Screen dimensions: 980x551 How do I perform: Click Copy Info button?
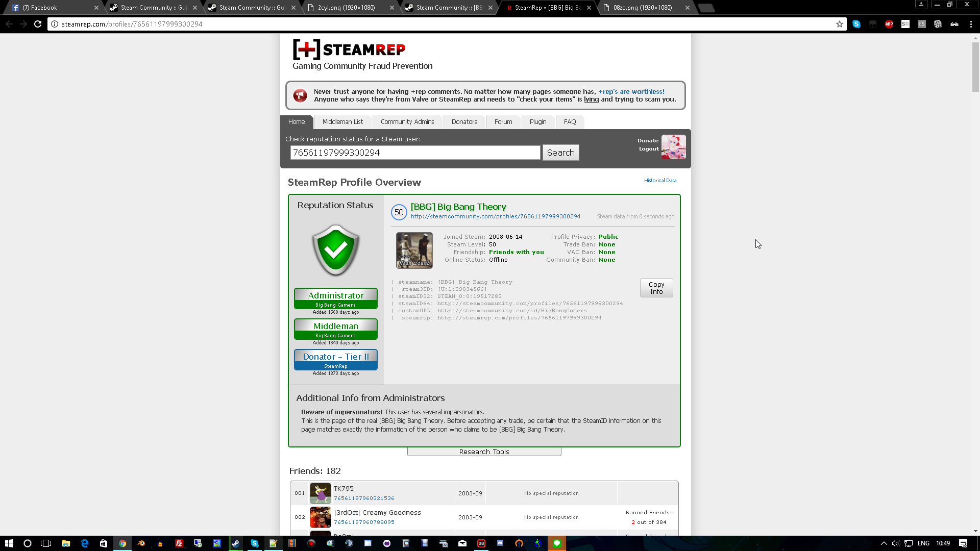[656, 288]
